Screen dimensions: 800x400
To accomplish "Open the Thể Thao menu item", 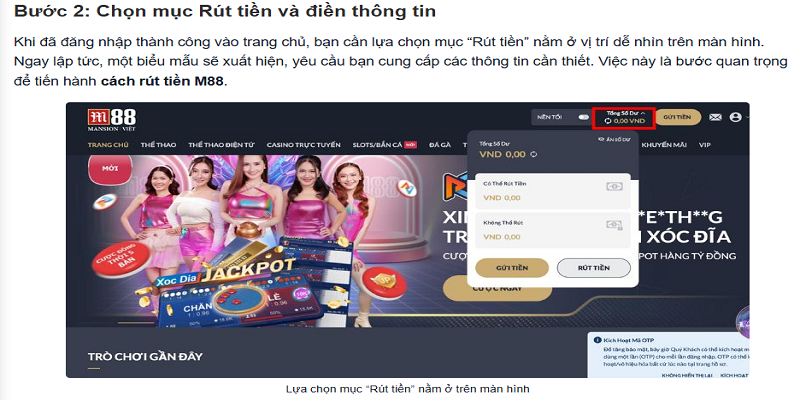I will 158,145.
